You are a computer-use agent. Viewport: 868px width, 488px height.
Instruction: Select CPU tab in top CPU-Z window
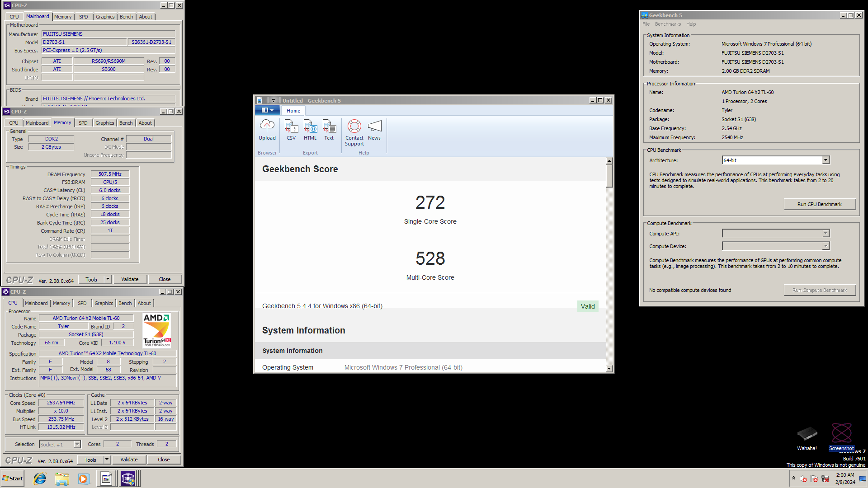14,17
